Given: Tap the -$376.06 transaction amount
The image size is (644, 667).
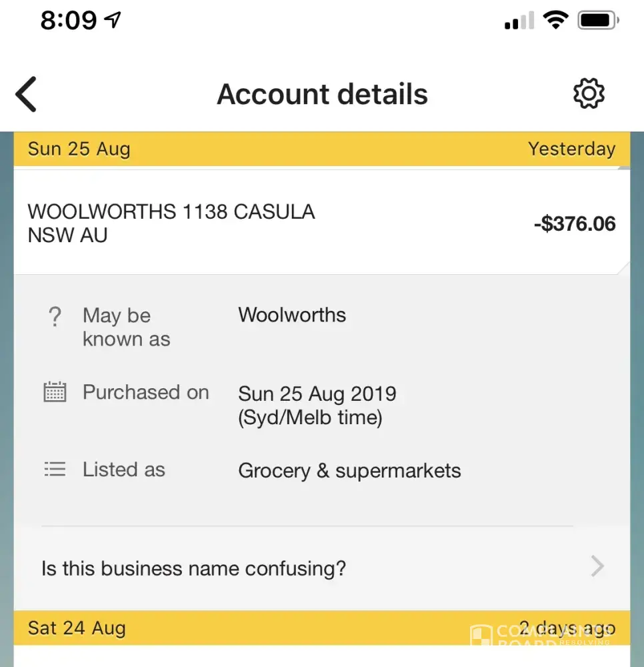Looking at the screenshot, I should point(575,223).
